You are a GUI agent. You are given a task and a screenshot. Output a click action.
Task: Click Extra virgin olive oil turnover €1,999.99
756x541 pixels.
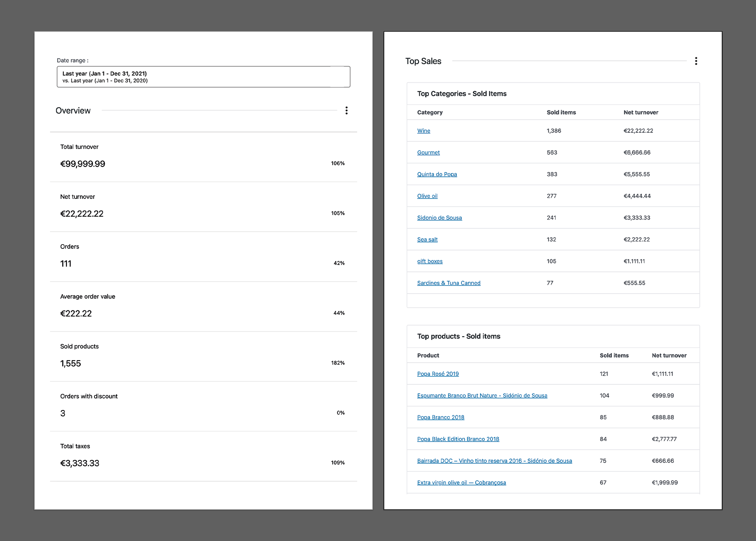665,482
